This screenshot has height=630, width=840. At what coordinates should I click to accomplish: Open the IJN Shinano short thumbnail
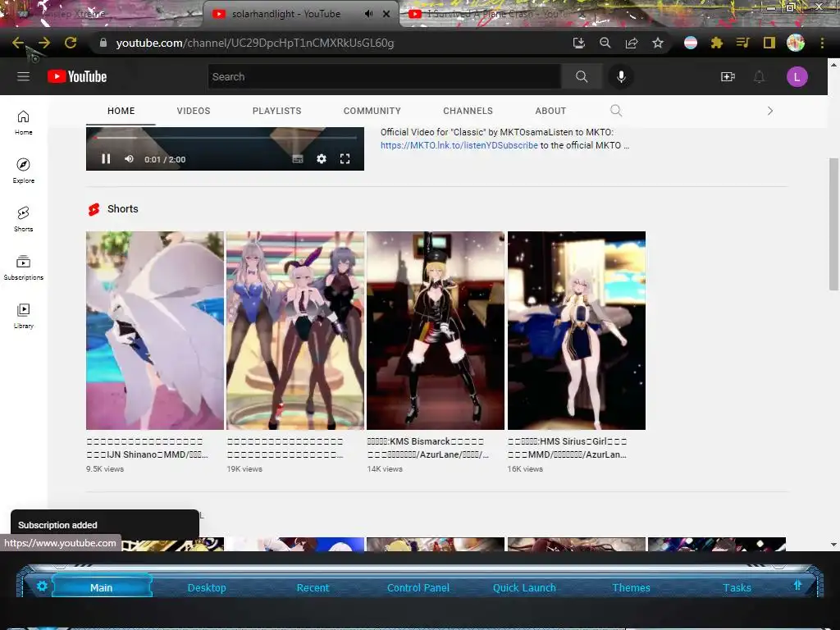155,330
